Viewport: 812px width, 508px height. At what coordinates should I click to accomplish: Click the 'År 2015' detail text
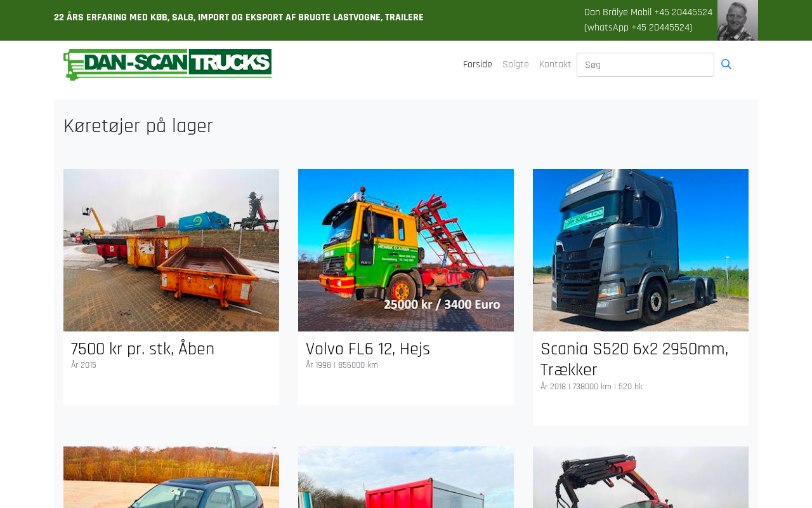[x=84, y=365]
